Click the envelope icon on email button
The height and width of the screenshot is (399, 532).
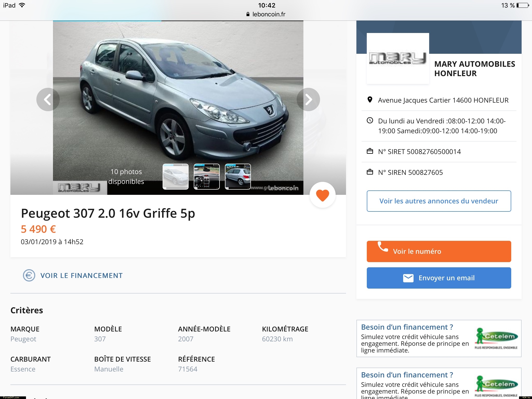[x=408, y=278]
